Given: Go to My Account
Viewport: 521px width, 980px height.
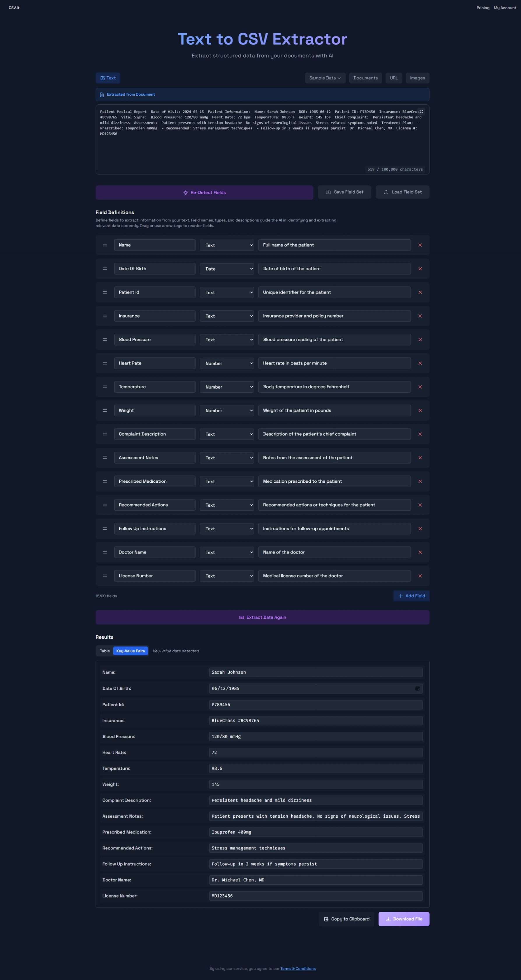Looking at the screenshot, I should click(505, 8).
